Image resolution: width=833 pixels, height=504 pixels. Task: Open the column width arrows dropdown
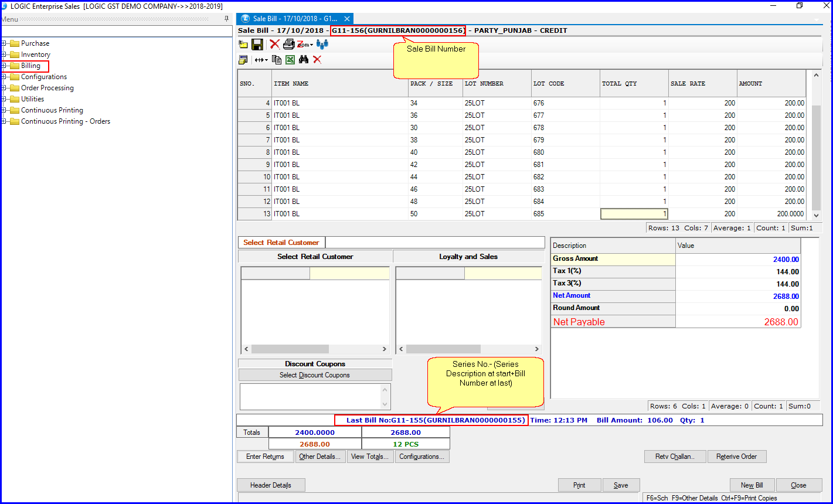[261, 60]
